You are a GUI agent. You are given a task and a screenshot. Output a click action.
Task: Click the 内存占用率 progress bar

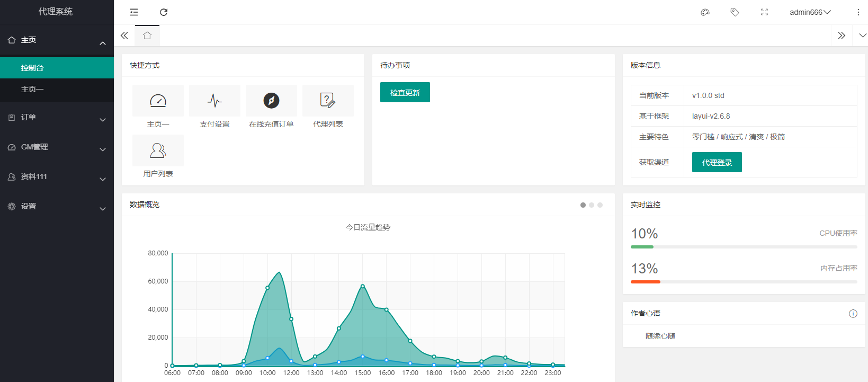744,282
